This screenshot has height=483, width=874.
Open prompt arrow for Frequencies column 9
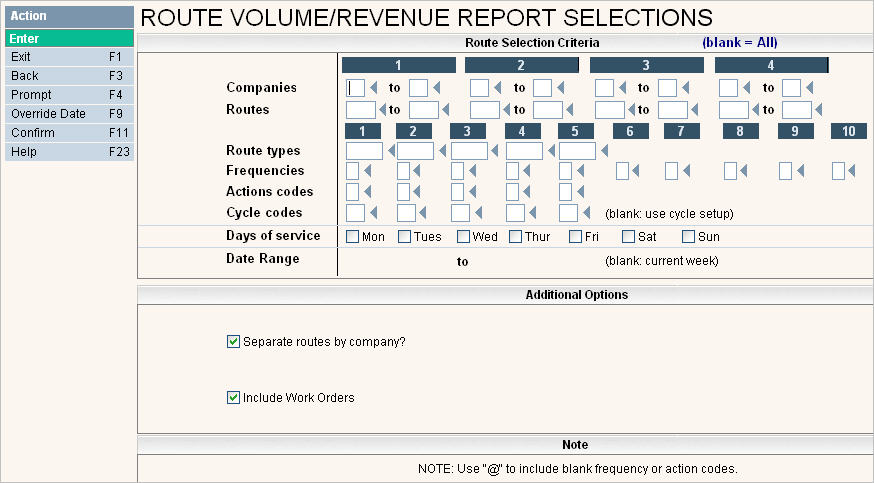(x=800, y=171)
